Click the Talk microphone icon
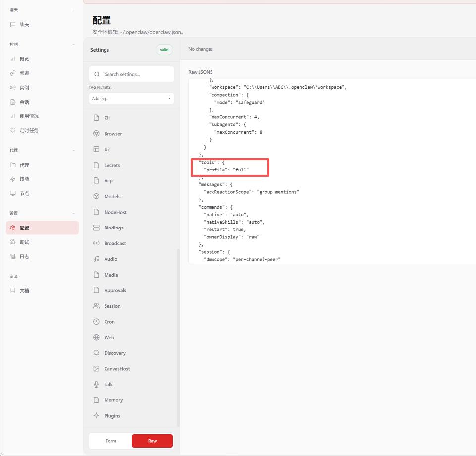 pos(96,384)
